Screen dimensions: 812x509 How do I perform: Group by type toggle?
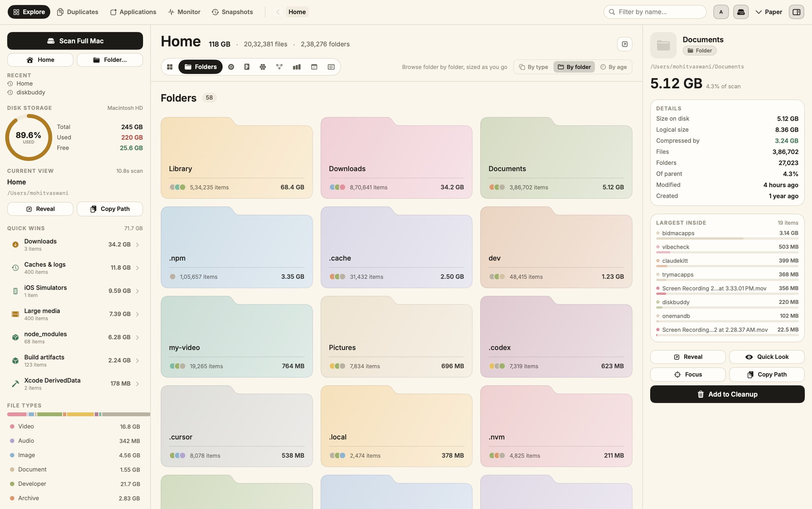(x=534, y=67)
